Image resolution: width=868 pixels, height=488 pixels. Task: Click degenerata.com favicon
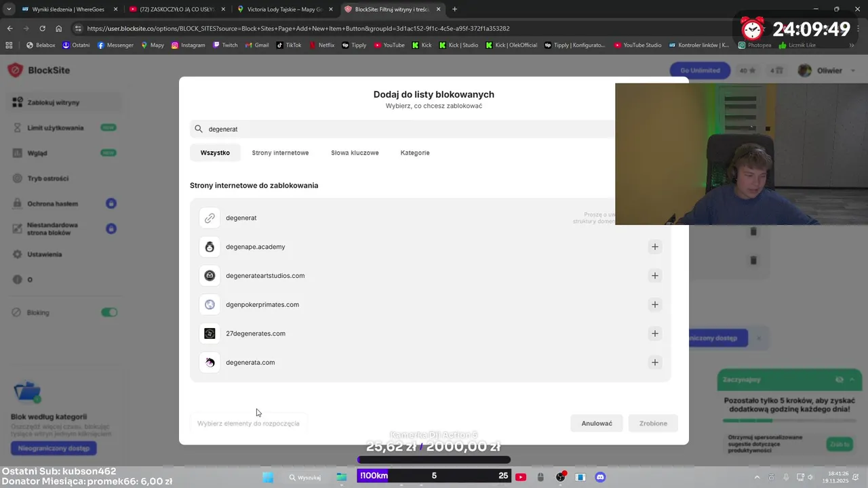[x=210, y=363]
